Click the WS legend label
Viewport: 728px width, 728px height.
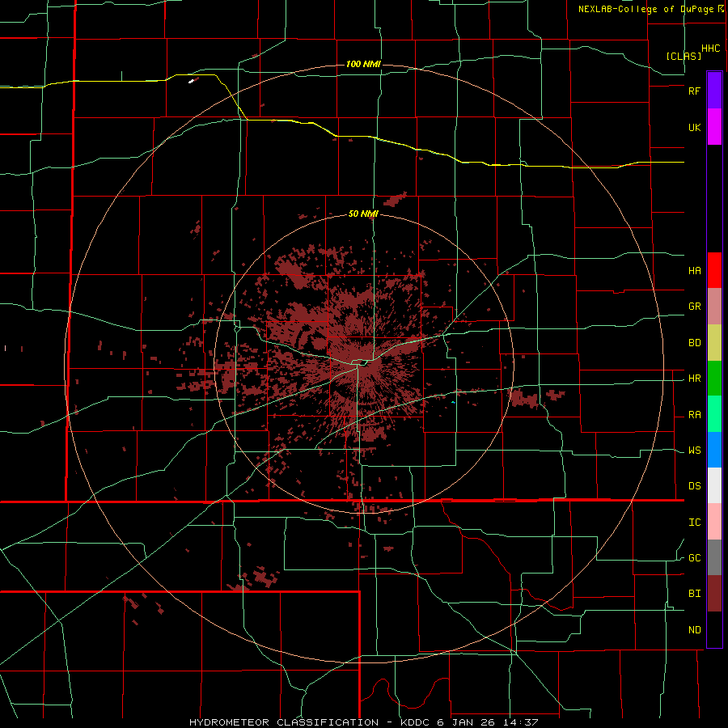[695, 451]
